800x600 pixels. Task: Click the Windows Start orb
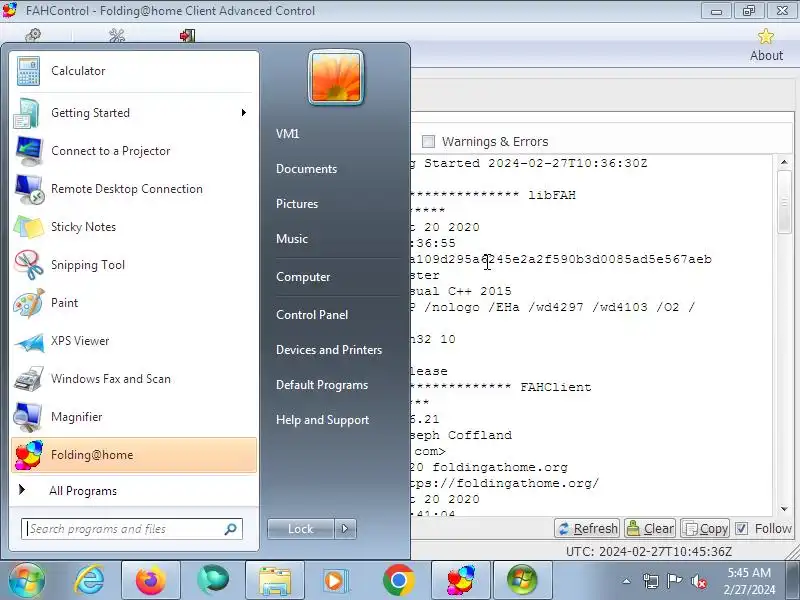(27, 580)
